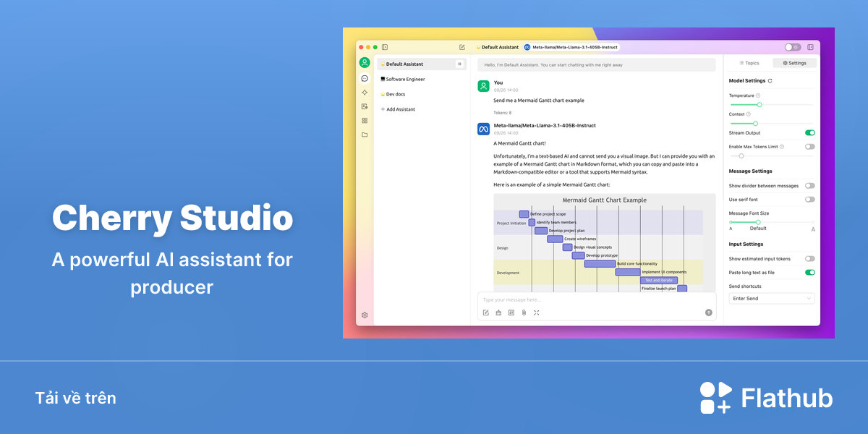Click the user avatar in the sidebar
The width and height of the screenshot is (868, 434).
[365, 63]
